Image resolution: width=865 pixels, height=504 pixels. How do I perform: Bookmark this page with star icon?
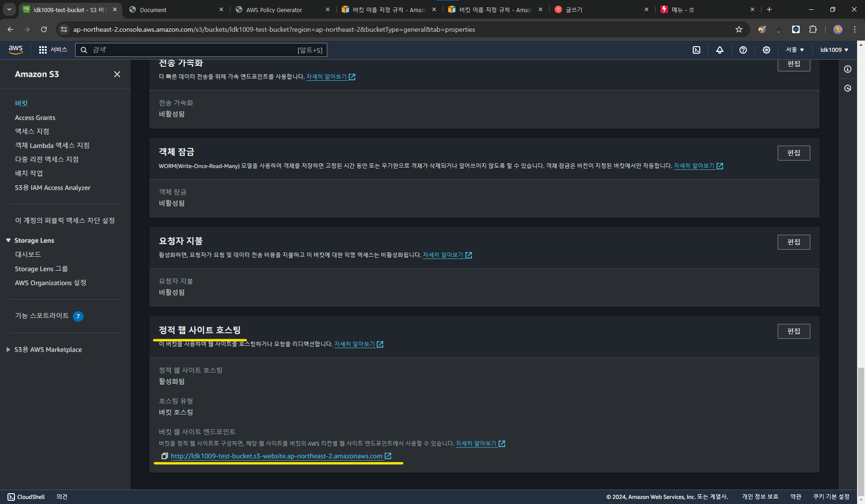(x=739, y=29)
